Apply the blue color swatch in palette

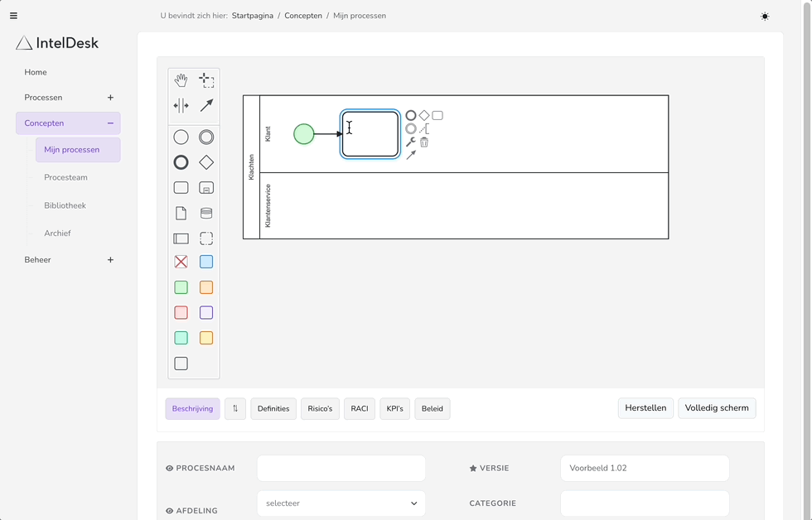pyautogui.click(x=206, y=262)
